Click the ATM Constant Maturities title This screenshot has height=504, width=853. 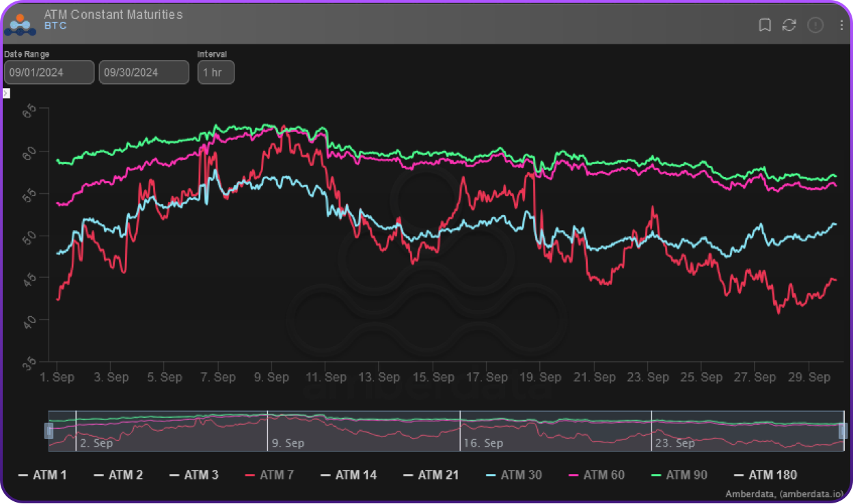113,14
